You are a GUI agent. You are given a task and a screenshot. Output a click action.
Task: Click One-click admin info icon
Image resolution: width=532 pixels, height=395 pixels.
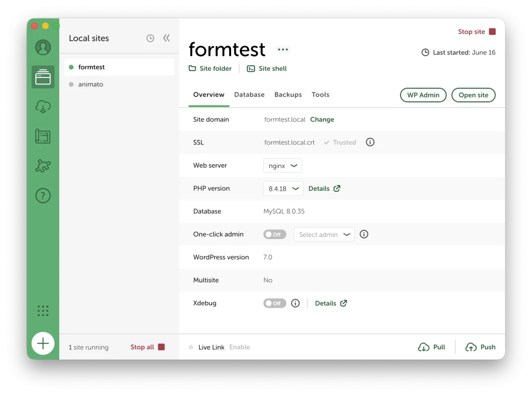(364, 234)
